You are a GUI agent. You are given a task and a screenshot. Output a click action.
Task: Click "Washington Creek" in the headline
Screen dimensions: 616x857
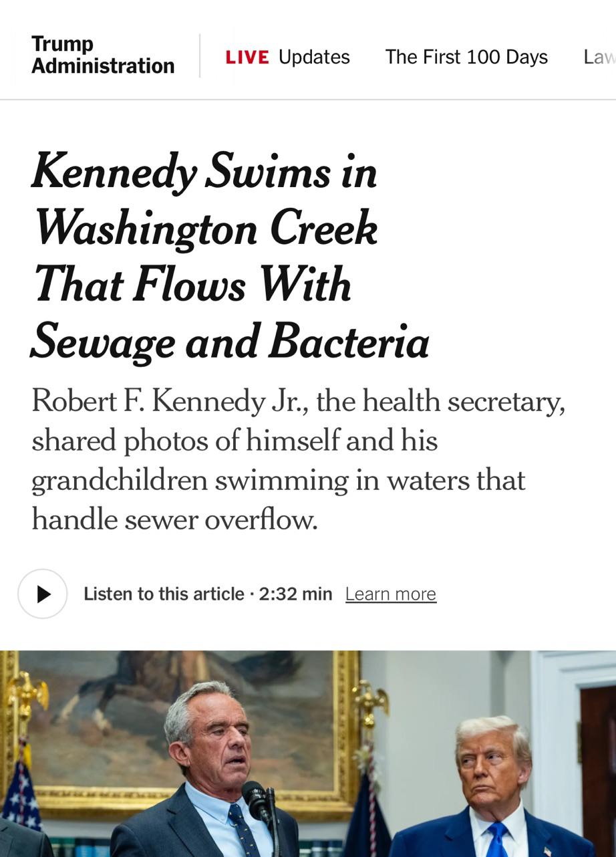pos(206,229)
